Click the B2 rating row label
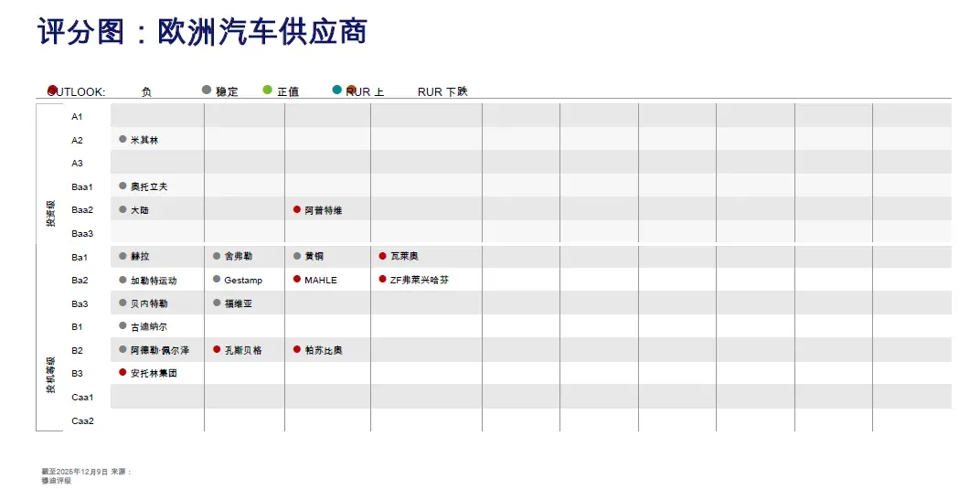 (77, 350)
